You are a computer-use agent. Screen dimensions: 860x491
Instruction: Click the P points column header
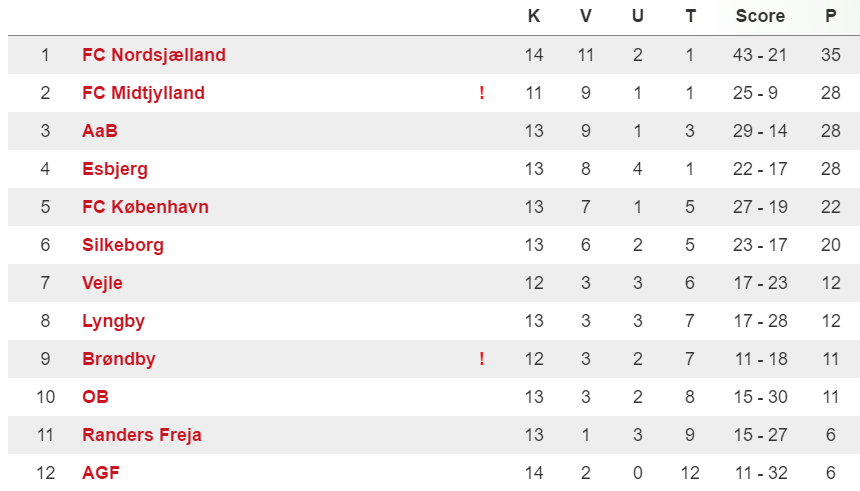(x=831, y=16)
